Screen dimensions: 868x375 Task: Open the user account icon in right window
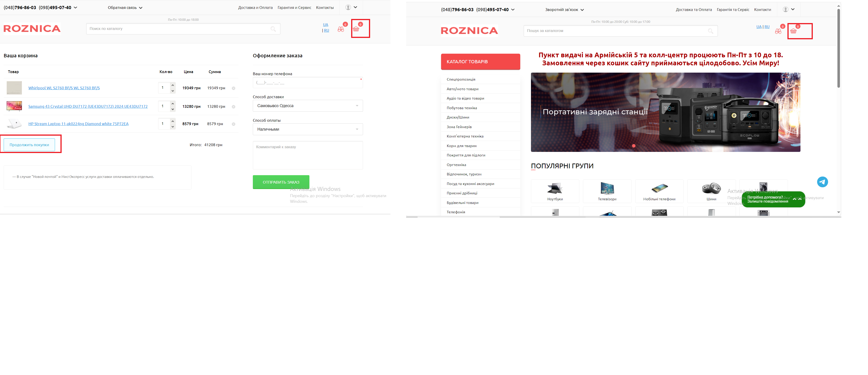785,9
